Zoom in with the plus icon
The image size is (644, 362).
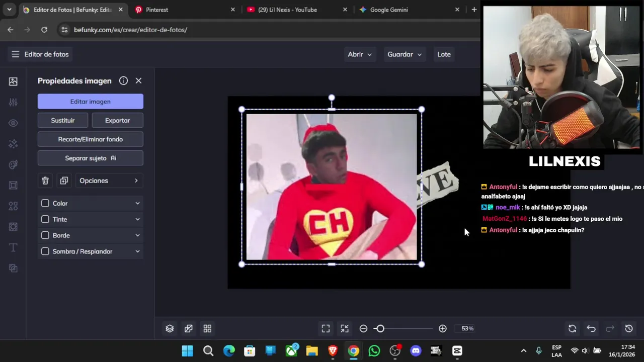point(442,328)
